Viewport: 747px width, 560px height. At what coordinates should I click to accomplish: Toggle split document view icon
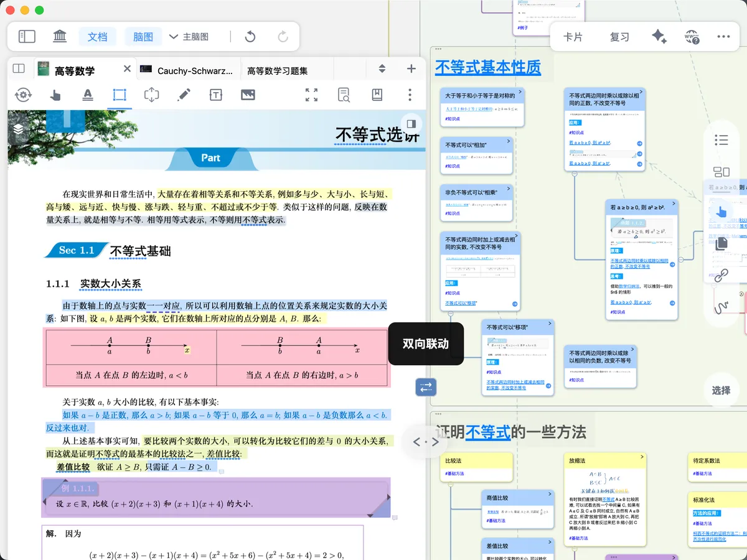[19, 69]
